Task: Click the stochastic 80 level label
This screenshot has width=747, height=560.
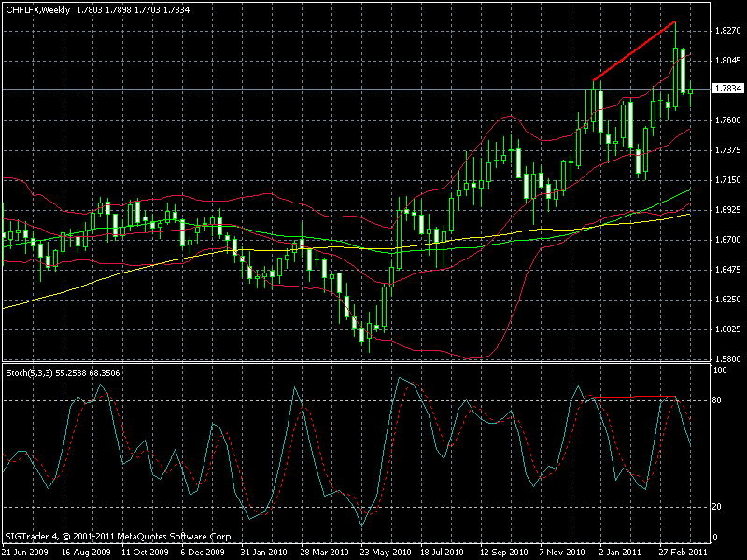Action: (717, 400)
